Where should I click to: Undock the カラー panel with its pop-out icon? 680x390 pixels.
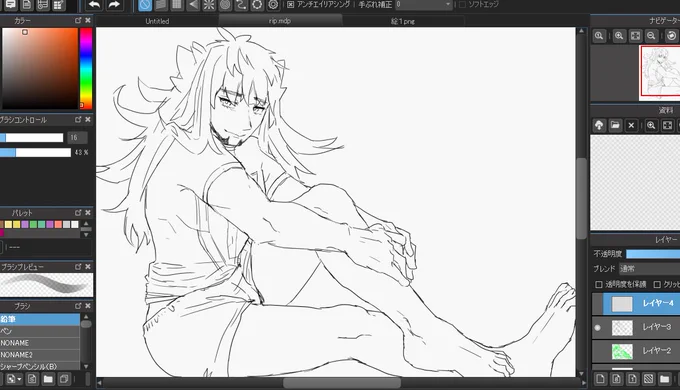pos(78,20)
